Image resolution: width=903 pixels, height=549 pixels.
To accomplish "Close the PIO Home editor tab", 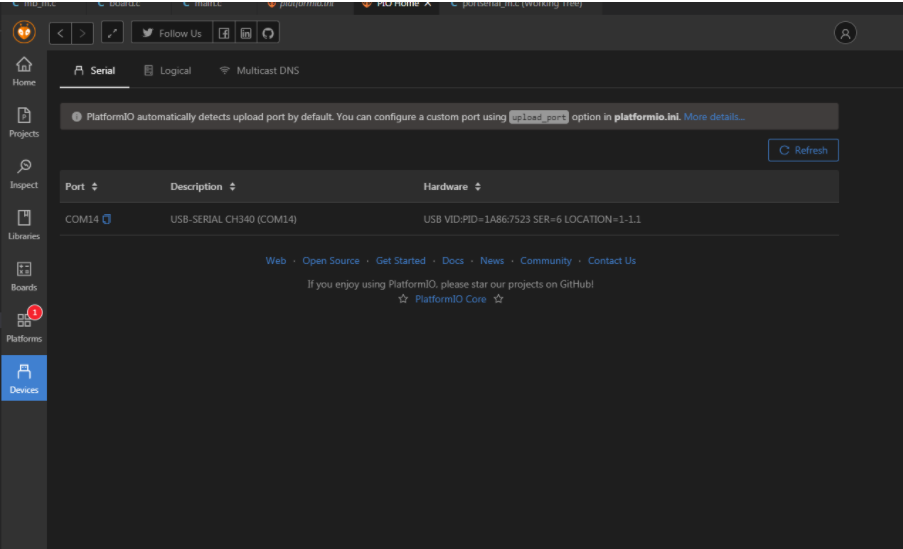I will tap(428, 4).
